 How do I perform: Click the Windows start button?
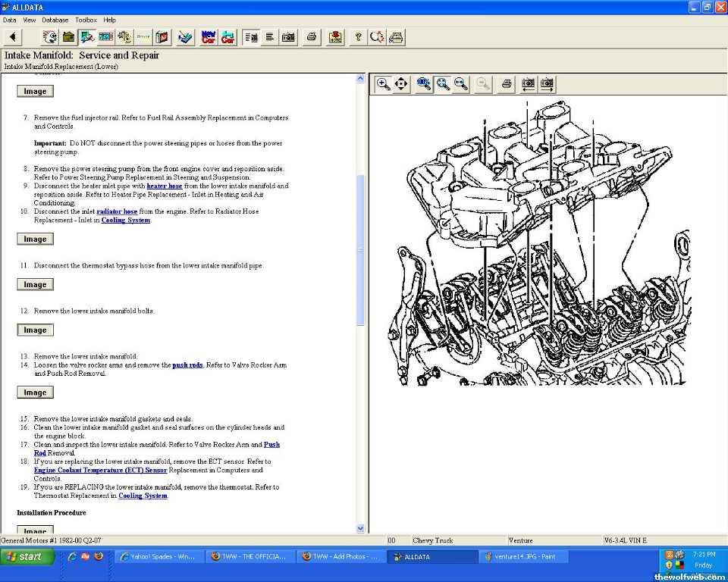pyautogui.click(x=27, y=557)
